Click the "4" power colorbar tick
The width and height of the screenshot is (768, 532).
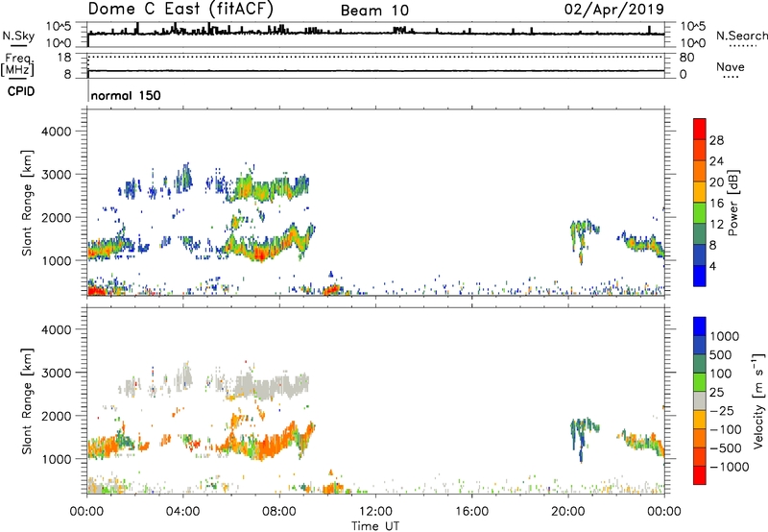(x=712, y=266)
